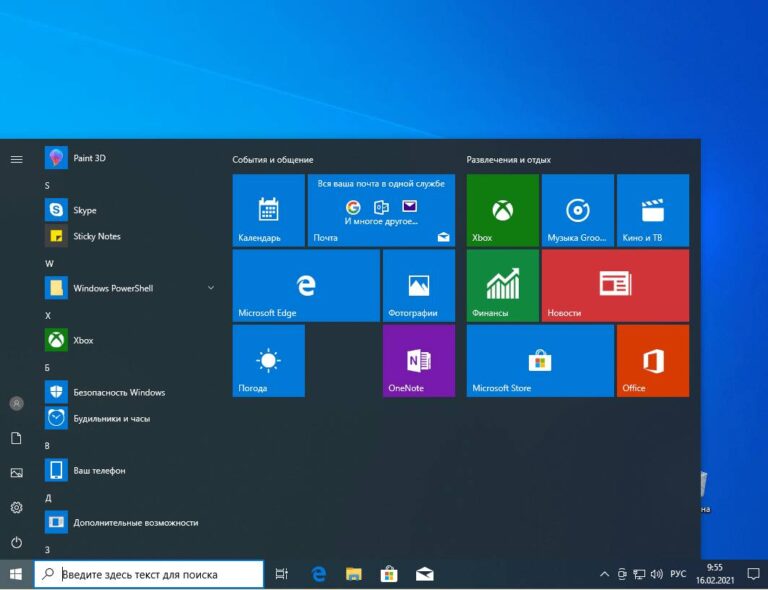Click the letter W section header
This screenshot has width=768, height=590.
(x=49, y=263)
